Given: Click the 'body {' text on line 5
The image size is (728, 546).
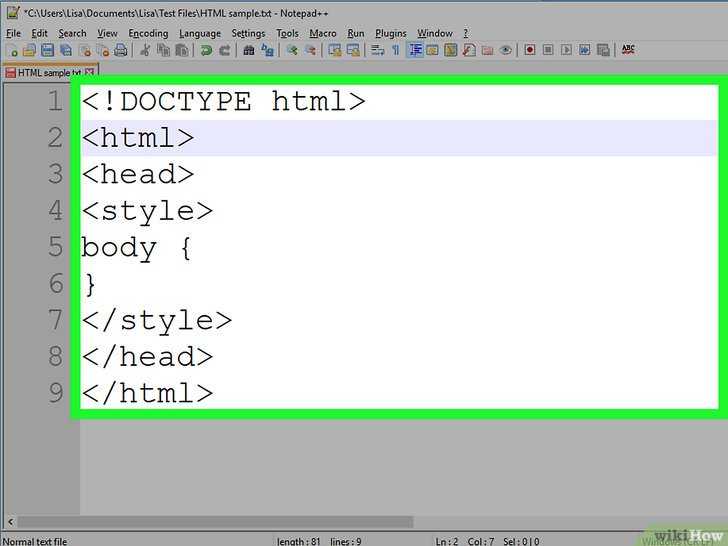Looking at the screenshot, I should (x=136, y=247).
